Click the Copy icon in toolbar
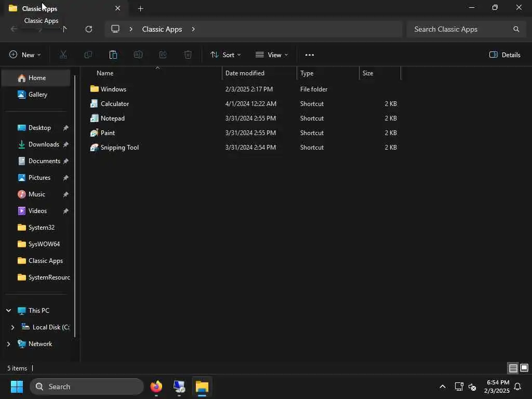The image size is (532, 399). 88,55
